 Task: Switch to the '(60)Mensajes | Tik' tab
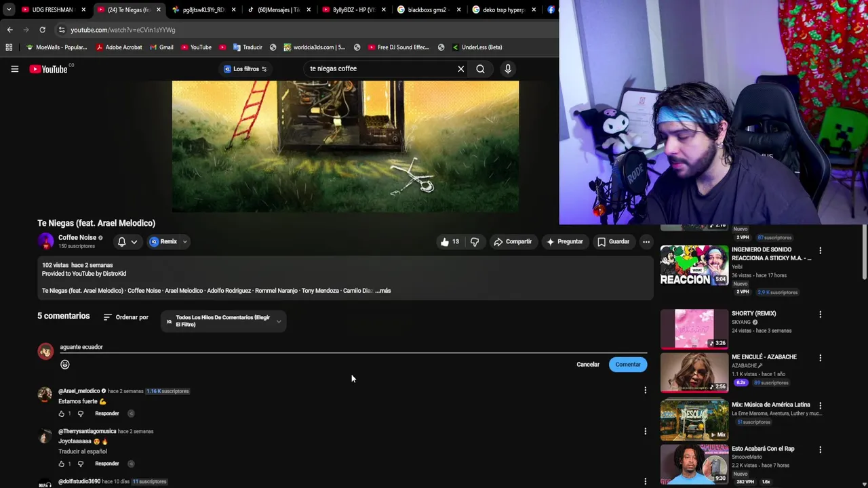(x=278, y=9)
